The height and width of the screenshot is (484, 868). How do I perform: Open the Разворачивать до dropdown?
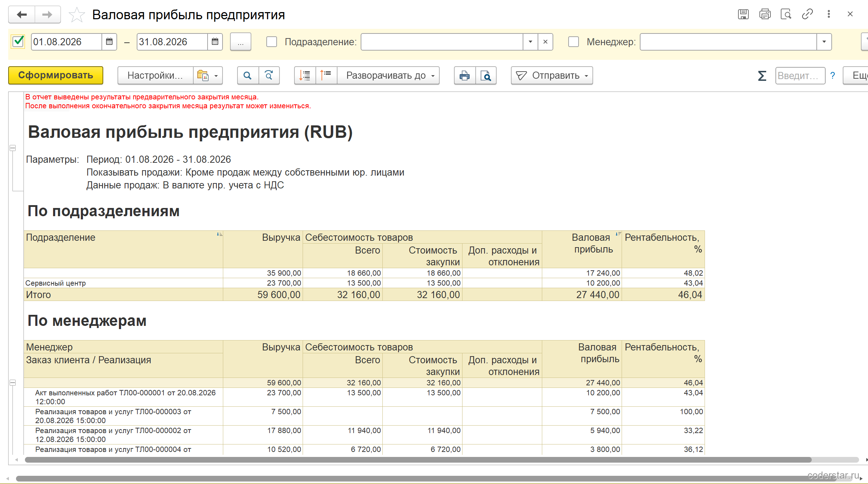pyautogui.click(x=388, y=76)
